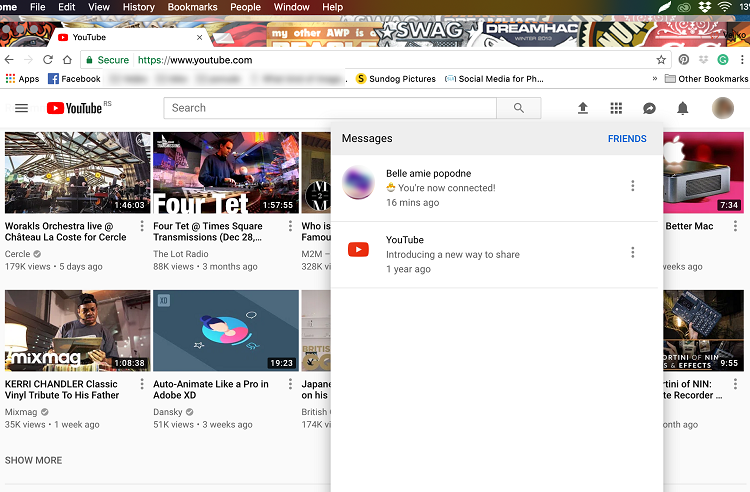750x492 pixels.
Task: Open the Bookmarks menu in menu bar
Action: [192, 7]
